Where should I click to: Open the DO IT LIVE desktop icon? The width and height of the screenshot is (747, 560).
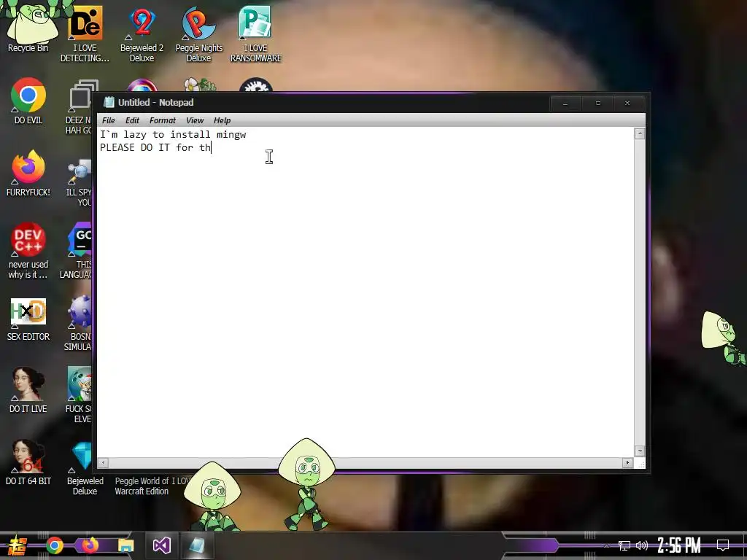point(28,391)
